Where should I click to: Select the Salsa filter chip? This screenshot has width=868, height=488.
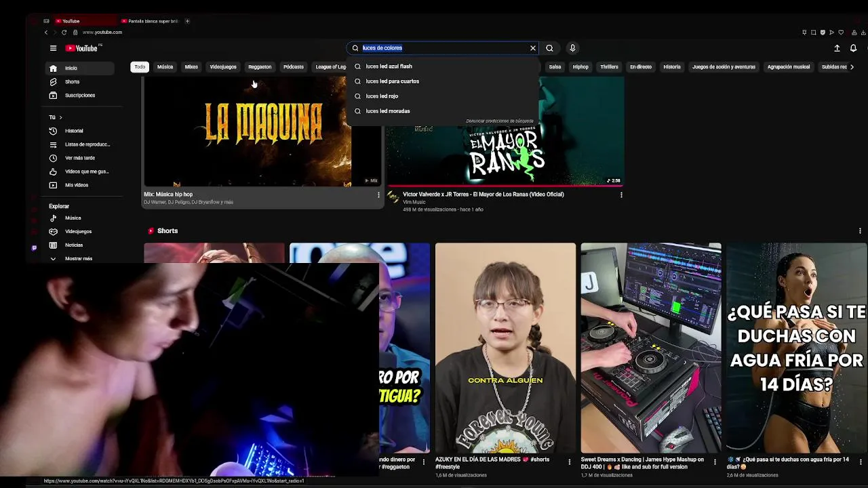555,67
